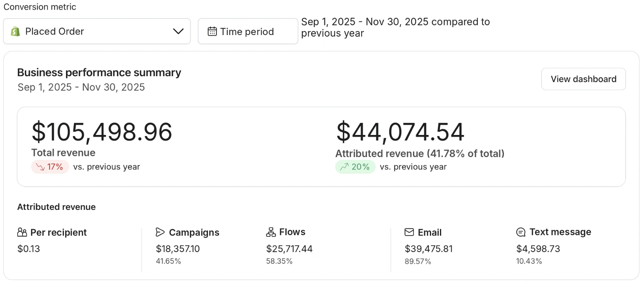Click the Total revenue label
Screen dimensions: 644x284
point(64,153)
